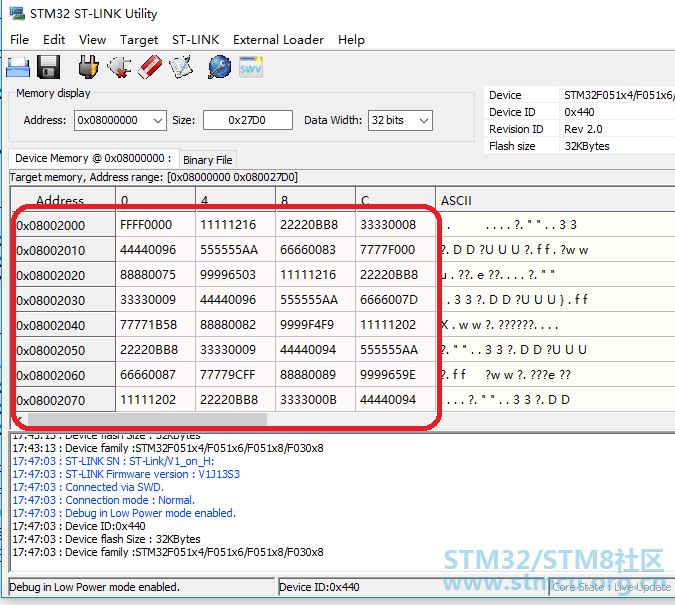Click Flash size value 32KBytes in info panel
675x605 pixels.
(587, 146)
